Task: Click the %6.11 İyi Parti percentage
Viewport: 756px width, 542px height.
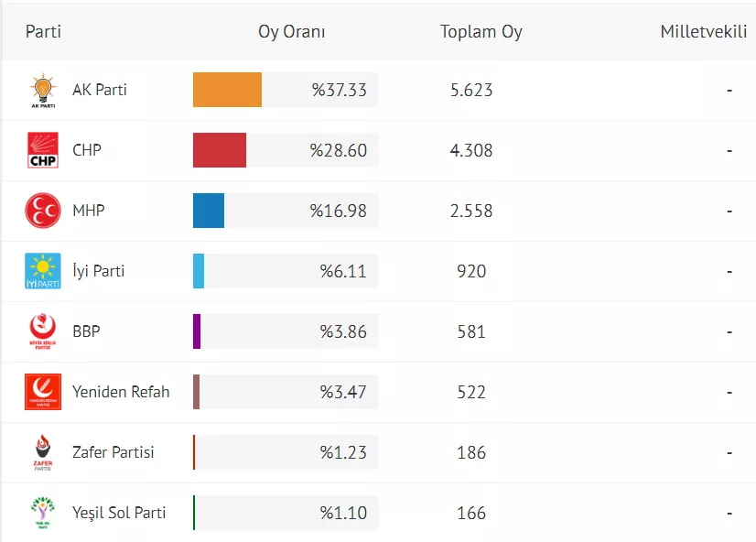Action: point(343,271)
